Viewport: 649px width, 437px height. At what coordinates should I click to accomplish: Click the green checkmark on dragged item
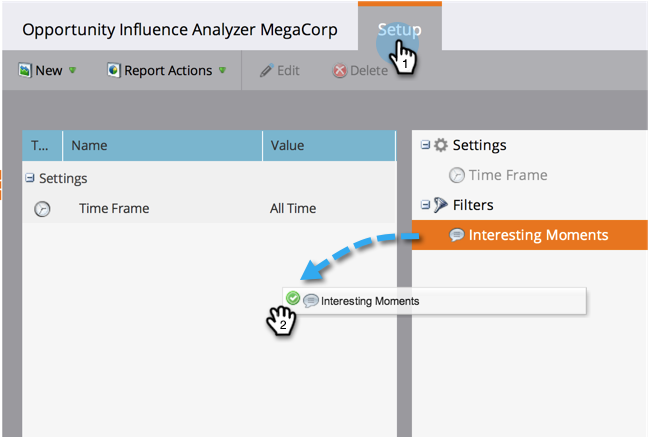click(x=293, y=299)
